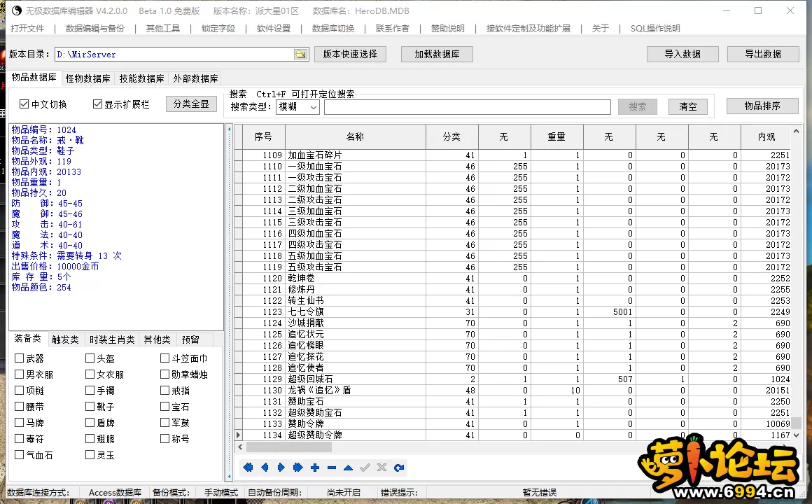
Task: Switch to 怪物数据库 tab
Action: pos(87,78)
